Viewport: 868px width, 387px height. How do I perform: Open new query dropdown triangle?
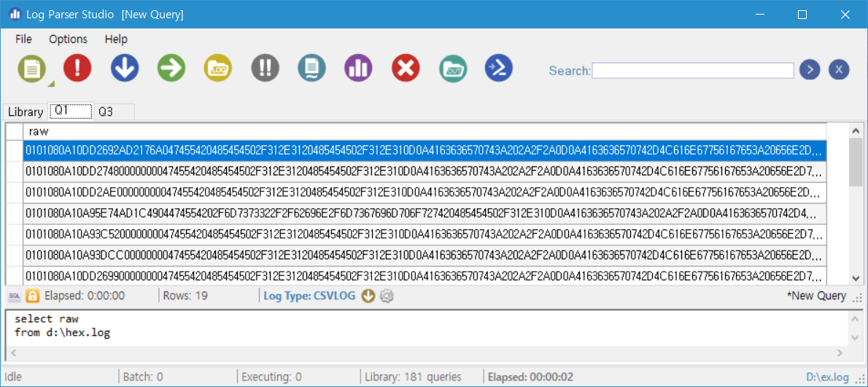point(51,84)
